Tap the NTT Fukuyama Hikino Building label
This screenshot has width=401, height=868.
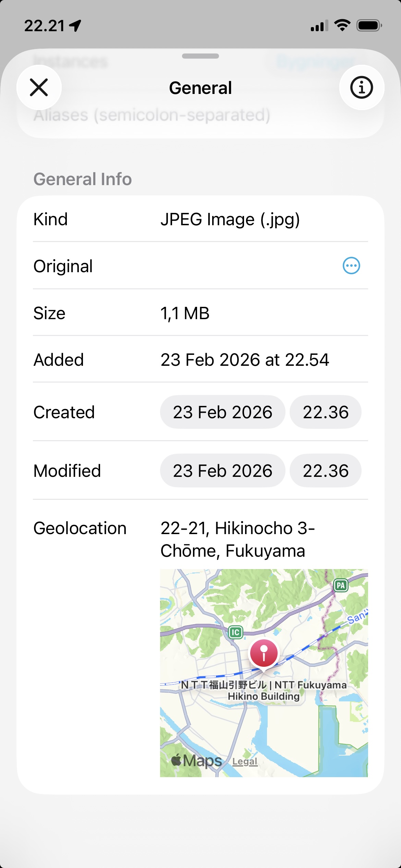[x=264, y=690]
